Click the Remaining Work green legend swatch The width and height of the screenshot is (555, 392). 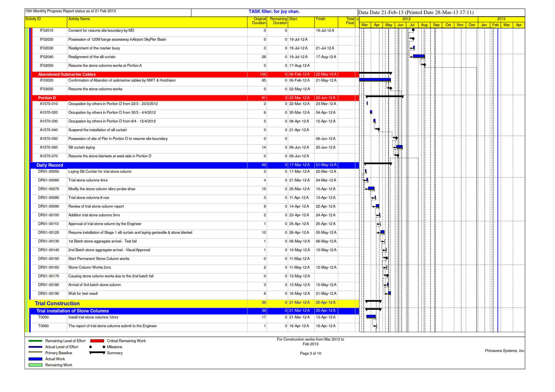(x=35, y=365)
